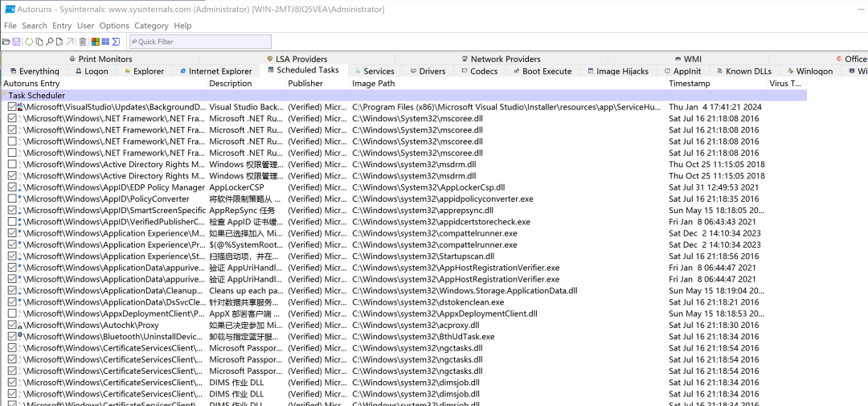Image resolution: width=868 pixels, height=406 pixels.
Task: Click the Windows.Storage.ApplicationData.dll path cell
Action: [465, 290]
